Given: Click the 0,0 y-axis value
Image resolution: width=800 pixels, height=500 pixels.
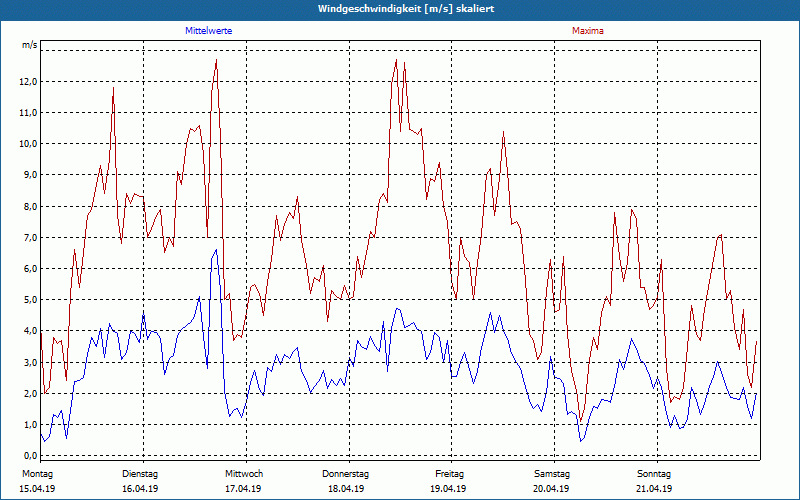Looking at the screenshot, I should (29, 456).
